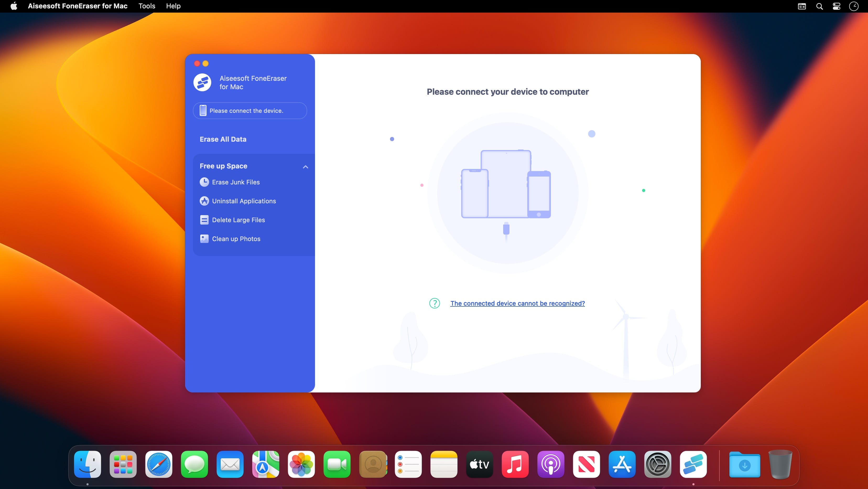Open Contacts from the Dock
This screenshot has width=868, height=489.
pyautogui.click(x=373, y=464)
